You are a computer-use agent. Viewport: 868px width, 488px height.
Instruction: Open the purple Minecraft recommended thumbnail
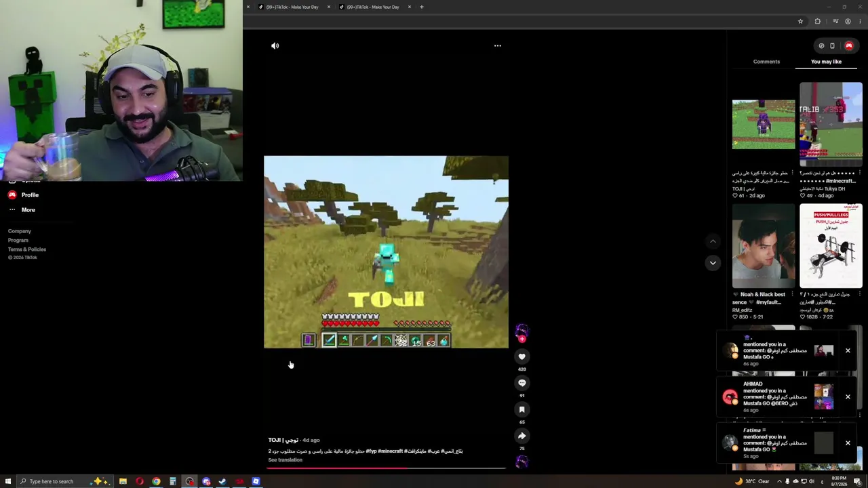coord(764,124)
